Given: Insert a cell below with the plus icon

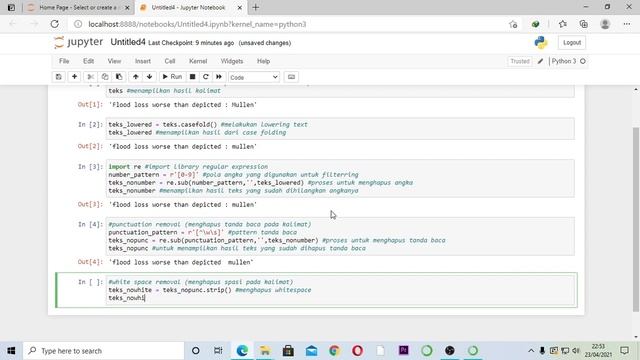Looking at the screenshot, I should point(74,77).
